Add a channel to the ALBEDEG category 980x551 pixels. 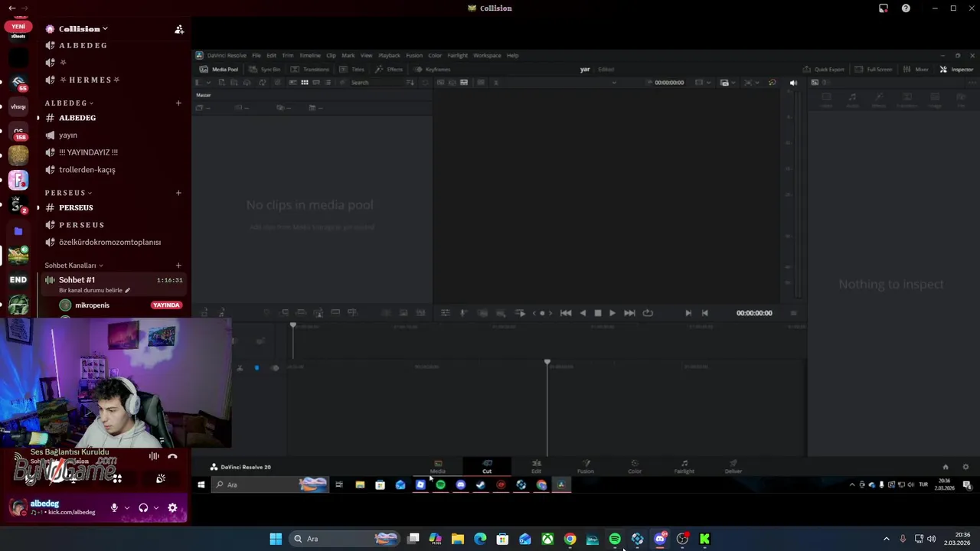(x=178, y=103)
